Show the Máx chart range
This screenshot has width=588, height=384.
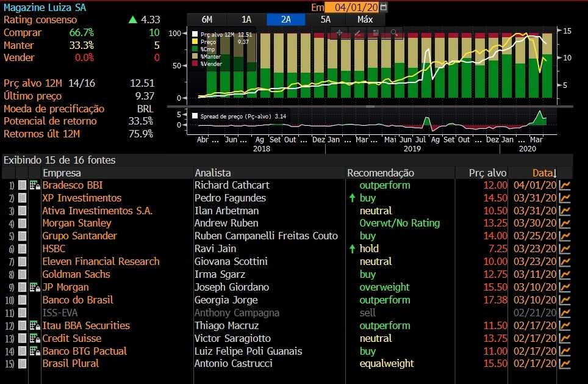coord(365,20)
